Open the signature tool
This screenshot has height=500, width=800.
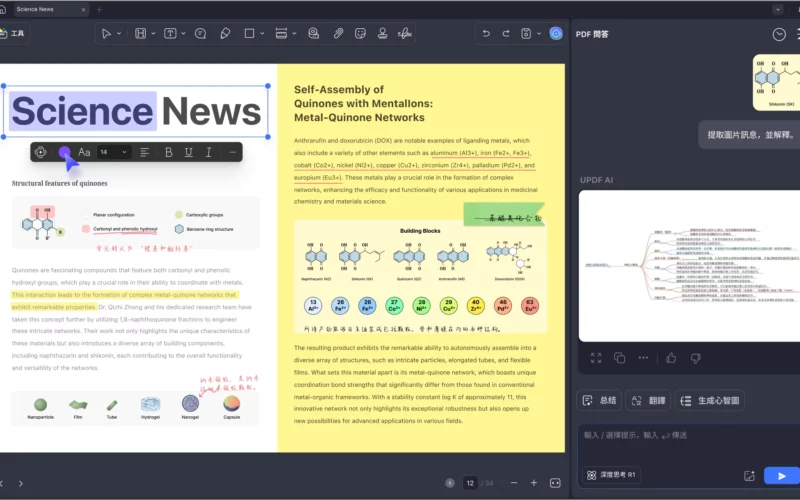(x=405, y=33)
